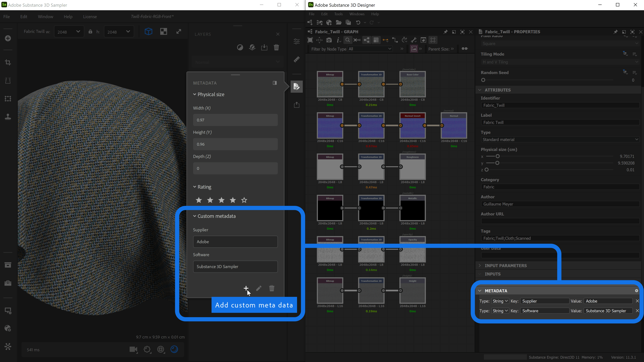The height and width of the screenshot is (362, 644).
Task: Delete custom metadata with trash icon
Action: point(272,288)
